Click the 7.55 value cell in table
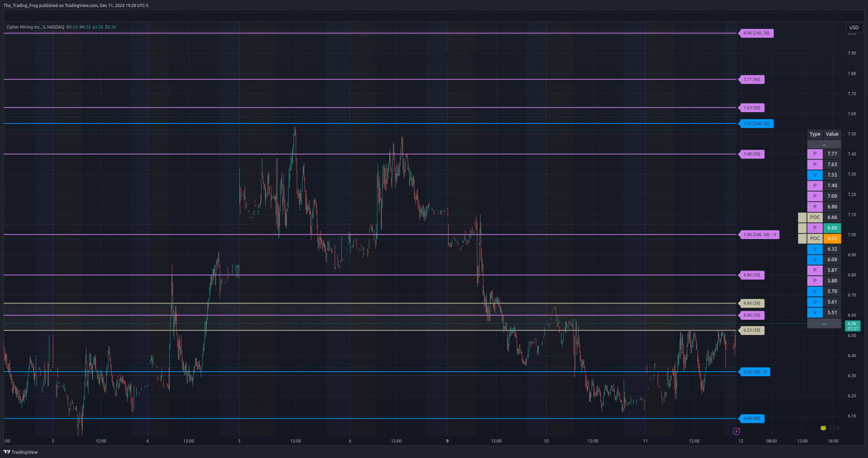Screen dimensions: 868x458 832,175
